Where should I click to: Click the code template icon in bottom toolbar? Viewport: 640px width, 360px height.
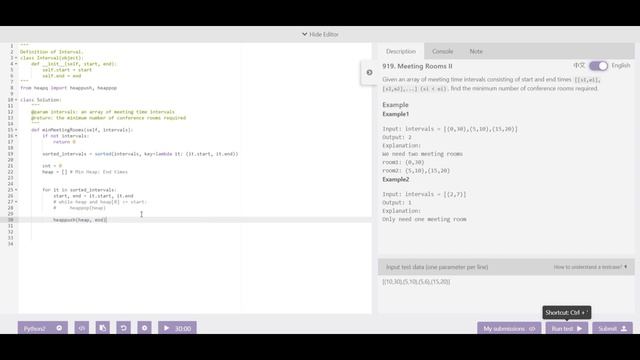click(82, 328)
